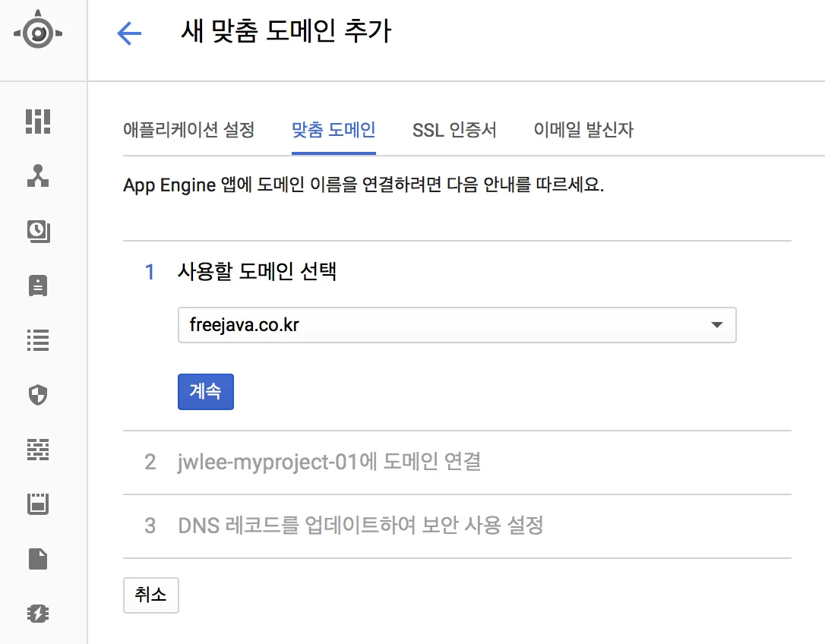825x644 pixels.
Task: Open the 이메일 발신자 tab
Action: (x=583, y=129)
